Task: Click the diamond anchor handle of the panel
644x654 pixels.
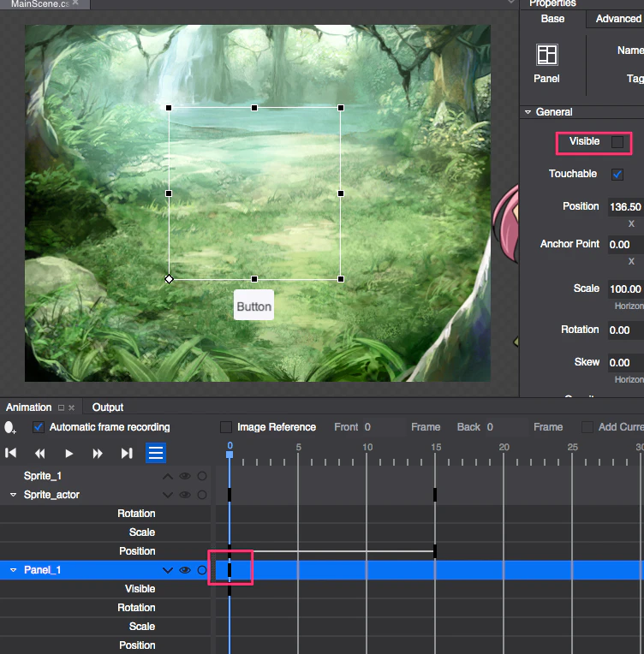Action: [x=169, y=279]
